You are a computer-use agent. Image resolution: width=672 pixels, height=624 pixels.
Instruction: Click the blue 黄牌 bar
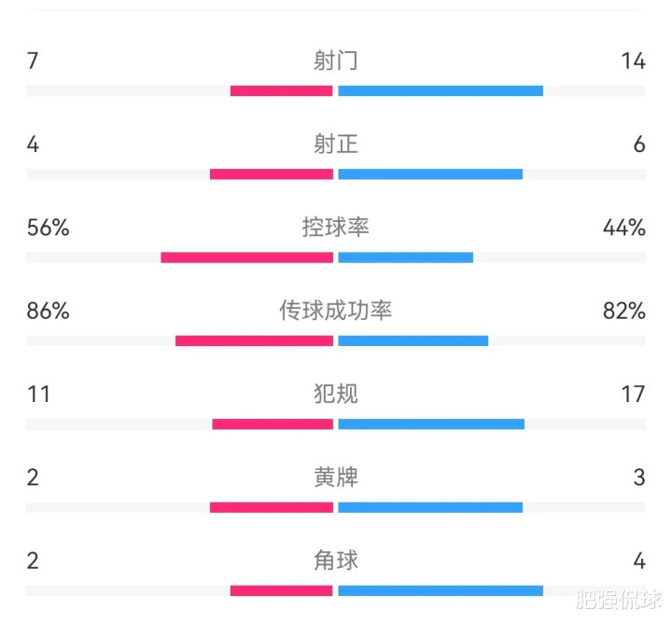pyautogui.click(x=430, y=507)
